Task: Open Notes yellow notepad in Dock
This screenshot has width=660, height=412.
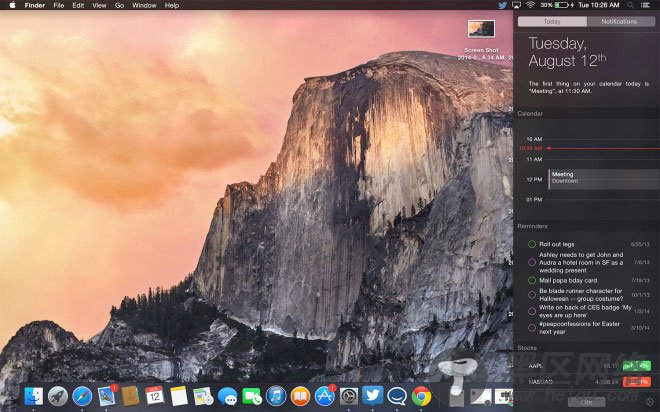Action: click(179, 396)
